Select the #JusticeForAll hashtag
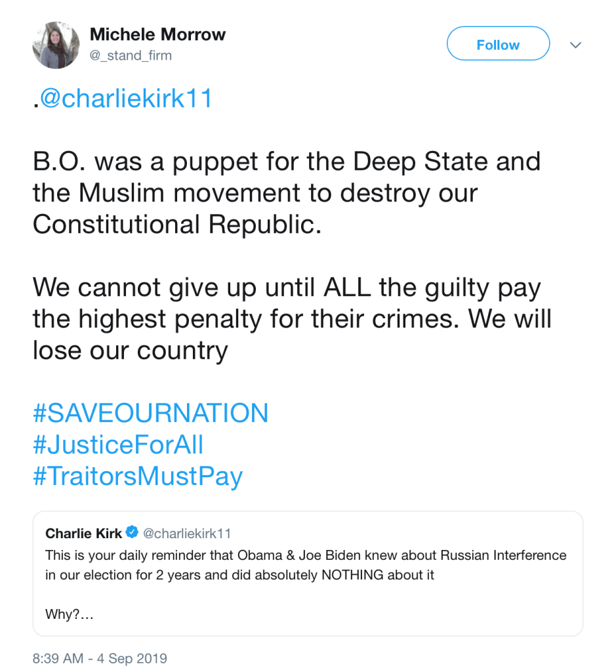The image size is (616, 672). tap(118, 445)
